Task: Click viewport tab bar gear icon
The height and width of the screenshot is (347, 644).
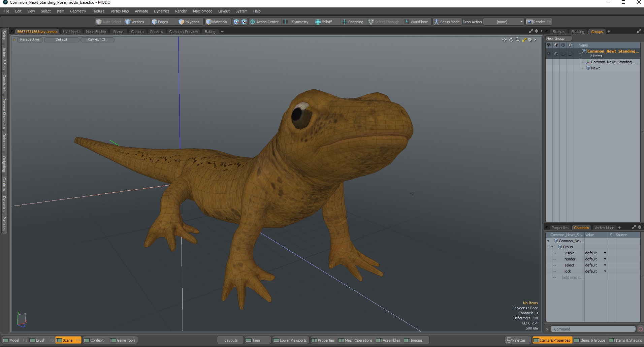Action: coord(537,31)
